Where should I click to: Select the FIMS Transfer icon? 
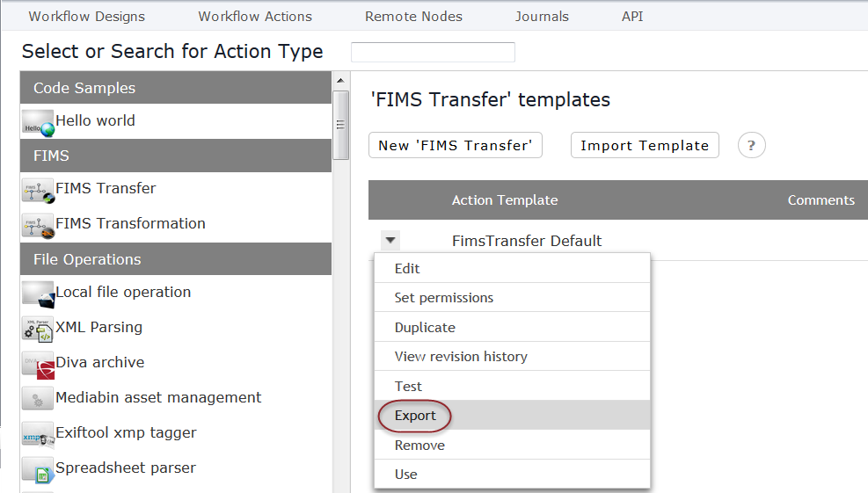(x=38, y=191)
